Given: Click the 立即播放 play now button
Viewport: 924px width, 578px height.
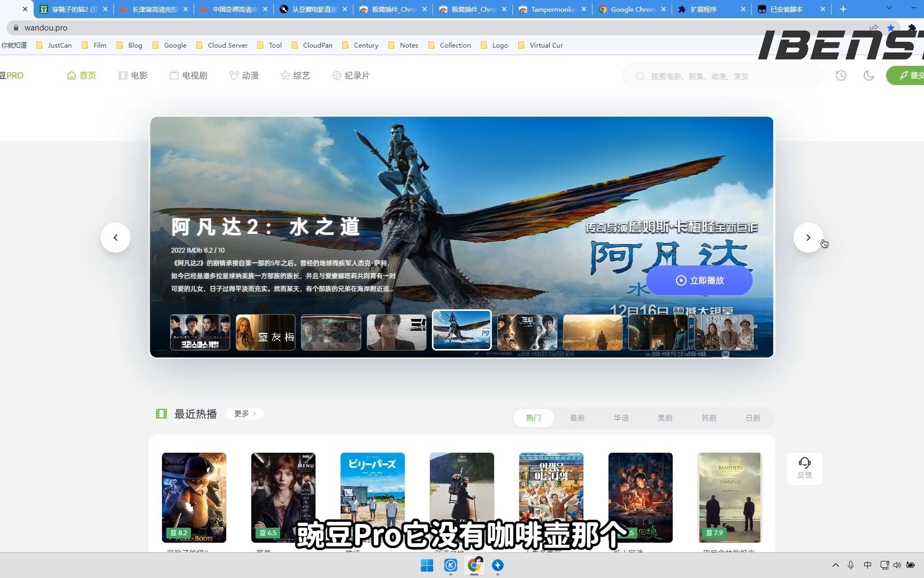Looking at the screenshot, I should [699, 280].
